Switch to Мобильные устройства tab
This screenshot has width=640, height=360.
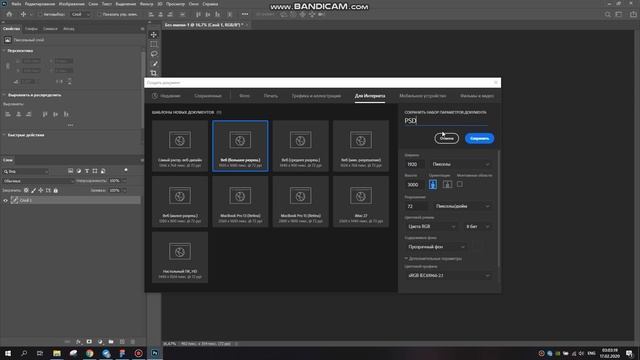point(422,96)
